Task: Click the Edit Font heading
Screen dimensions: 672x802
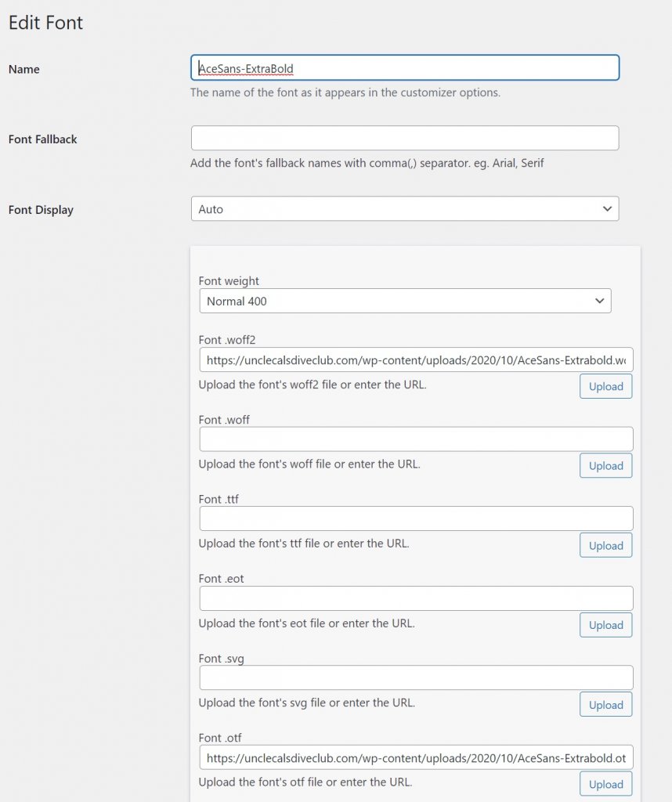Action: click(45, 23)
